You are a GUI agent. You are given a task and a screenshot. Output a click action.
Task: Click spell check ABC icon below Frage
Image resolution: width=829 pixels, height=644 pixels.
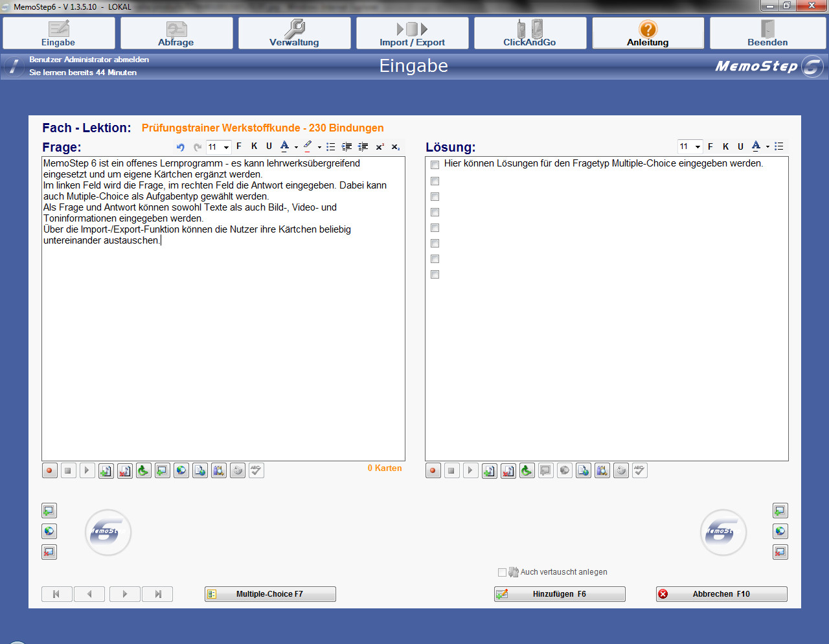point(256,470)
